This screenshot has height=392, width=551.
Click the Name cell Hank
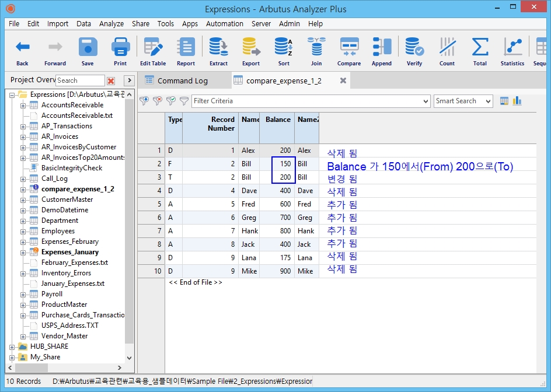pos(249,231)
